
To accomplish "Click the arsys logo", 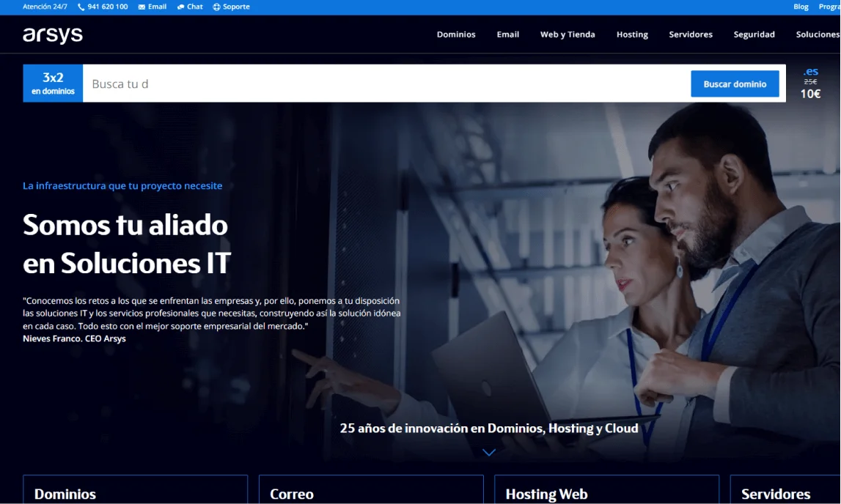I will point(53,35).
